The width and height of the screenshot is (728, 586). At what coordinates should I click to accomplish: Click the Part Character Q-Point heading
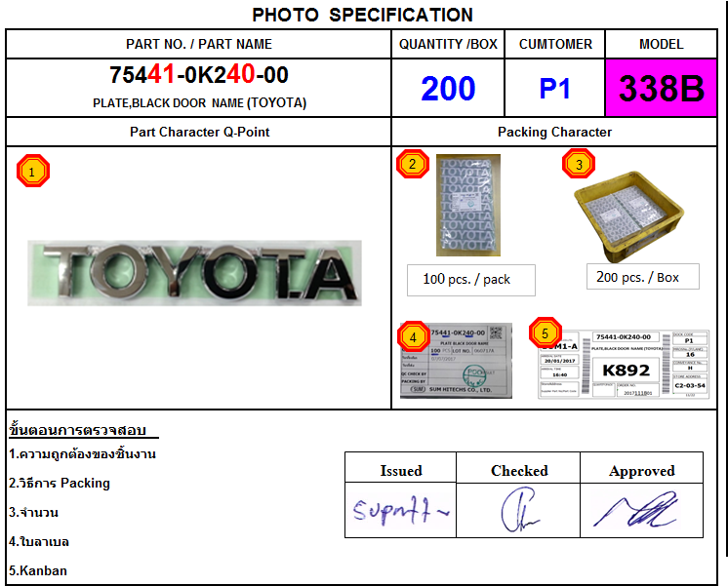(x=200, y=133)
